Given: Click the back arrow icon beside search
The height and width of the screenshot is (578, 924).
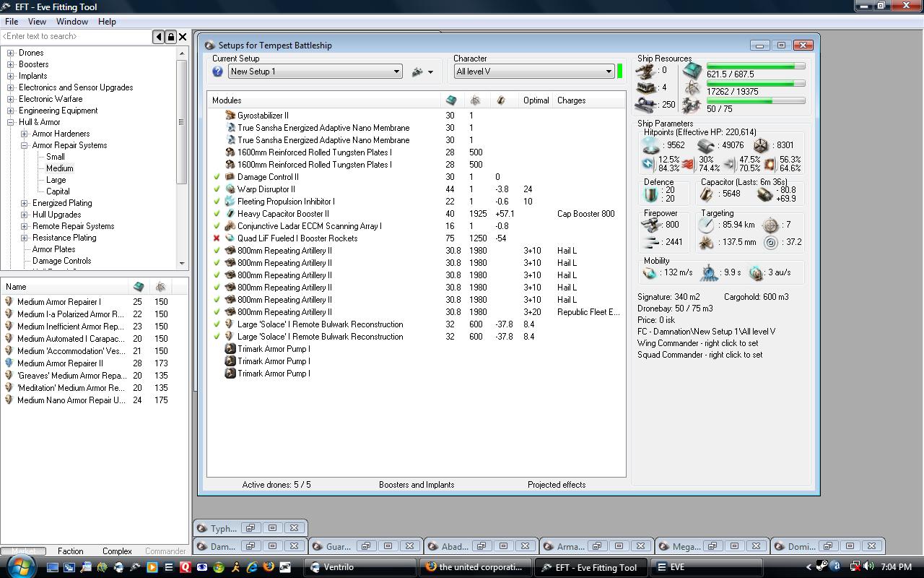Looking at the screenshot, I should point(158,37).
